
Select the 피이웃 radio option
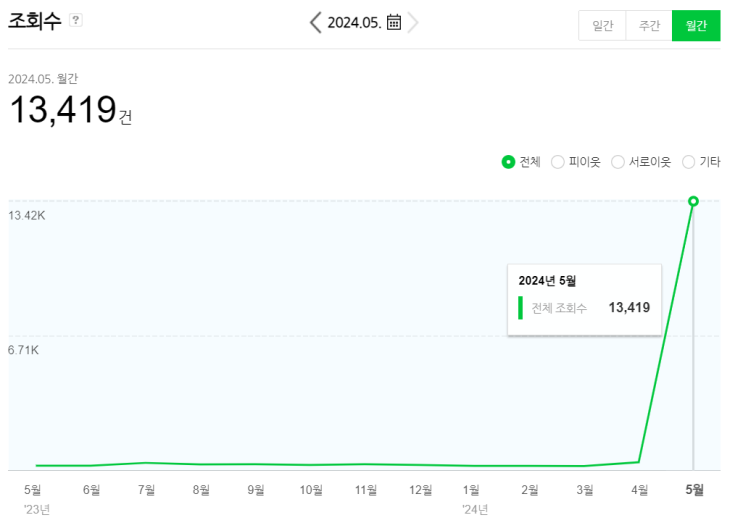558,162
